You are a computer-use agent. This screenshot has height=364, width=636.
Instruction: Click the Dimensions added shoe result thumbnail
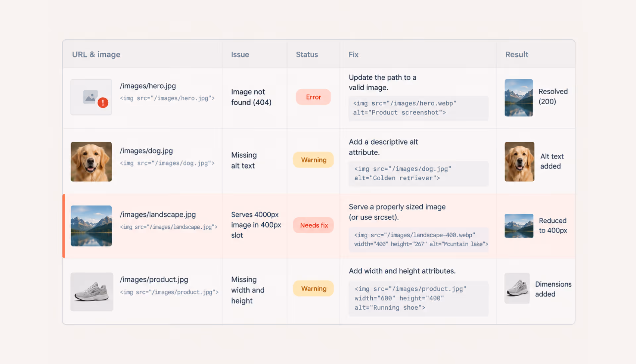click(517, 288)
